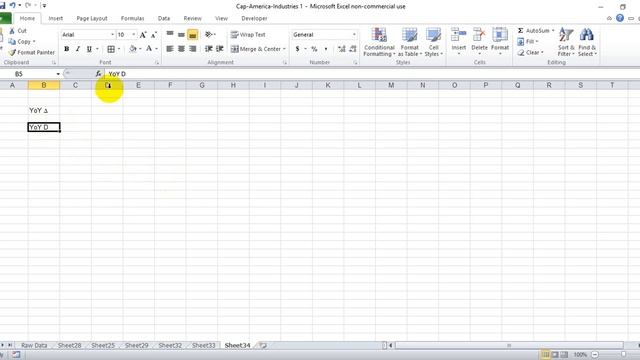Insert a new worksheet tab
640x360 pixels.
click(263, 345)
